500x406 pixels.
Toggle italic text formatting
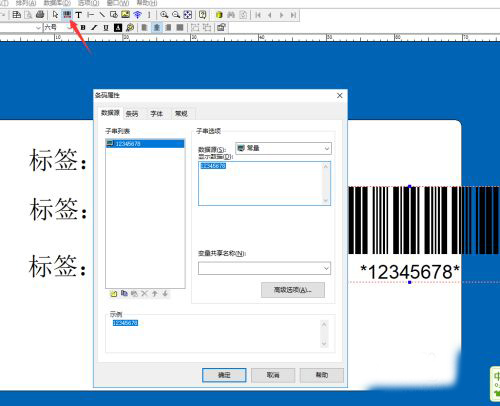tap(94, 28)
